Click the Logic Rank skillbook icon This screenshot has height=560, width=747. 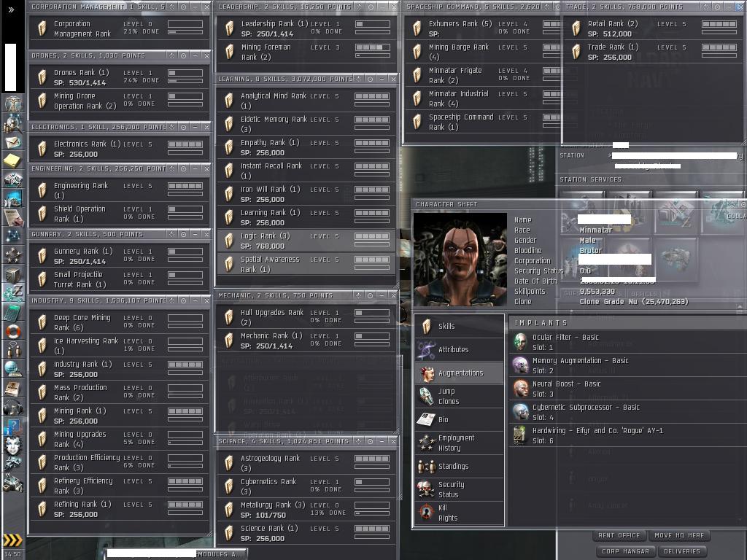(229, 241)
